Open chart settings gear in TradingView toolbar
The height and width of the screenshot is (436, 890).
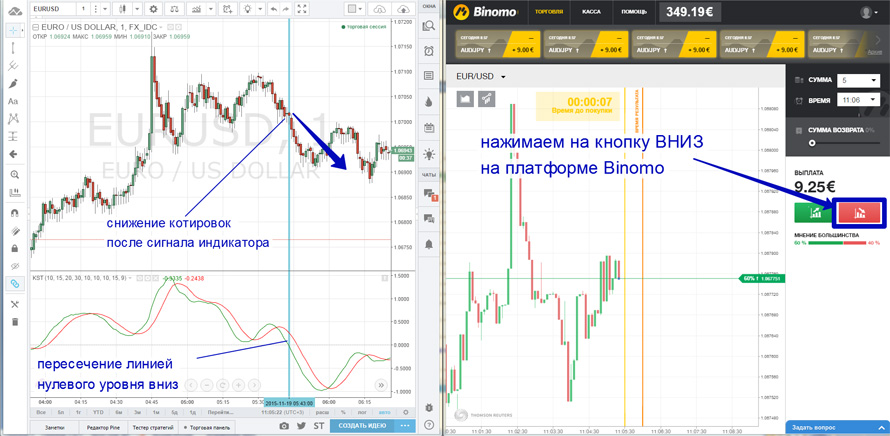click(153, 9)
